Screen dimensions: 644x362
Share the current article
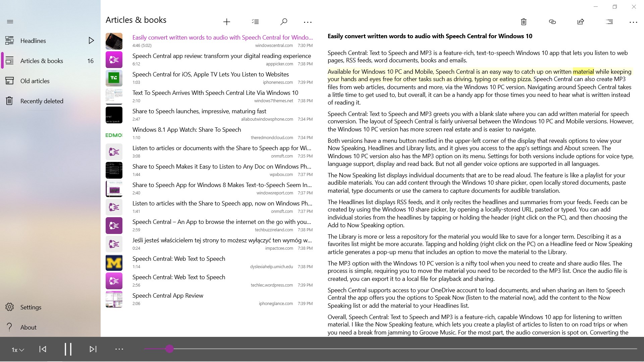click(581, 22)
